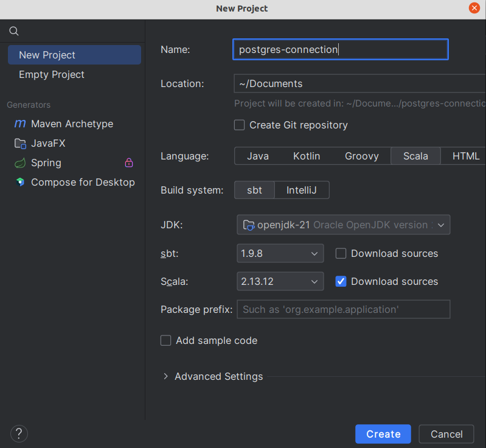Open the JDK dropdown
The width and height of the screenshot is (486, 448).
point(343,225)
